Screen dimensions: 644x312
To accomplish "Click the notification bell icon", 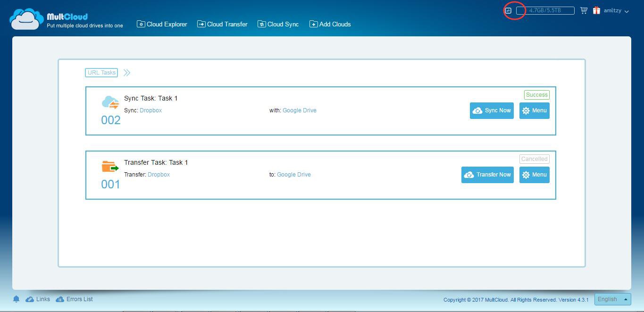I will click(x=16, y=299).
